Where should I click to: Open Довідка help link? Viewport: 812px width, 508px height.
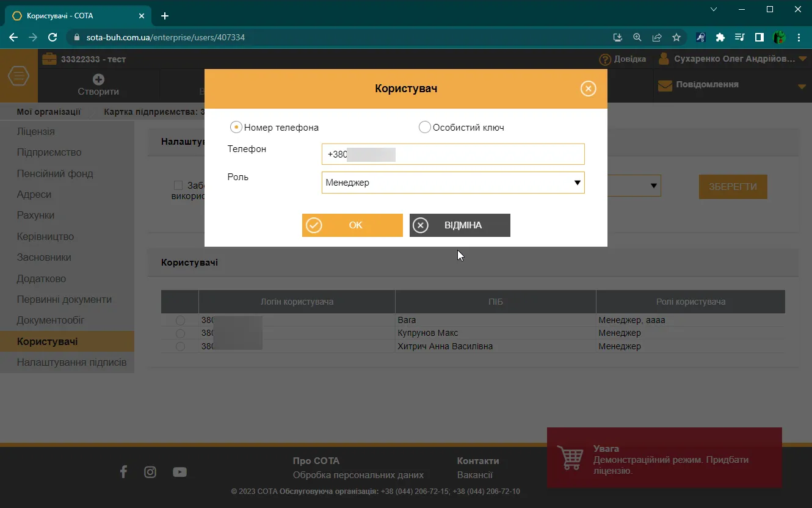(623, 59)
